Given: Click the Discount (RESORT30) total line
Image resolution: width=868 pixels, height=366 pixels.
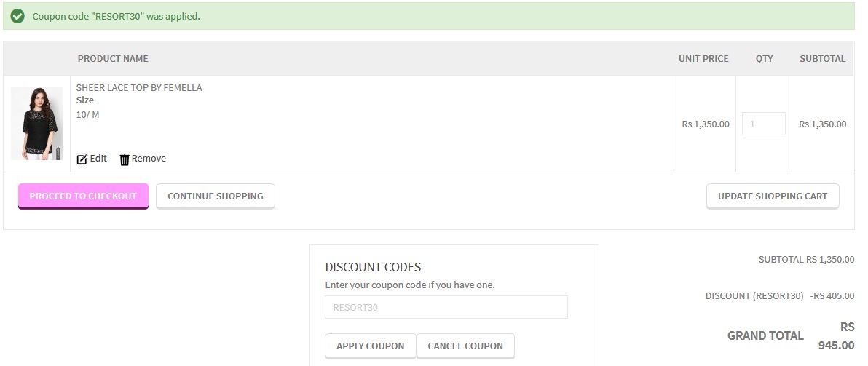Looking at the screenshot, I should click(780, 296).
